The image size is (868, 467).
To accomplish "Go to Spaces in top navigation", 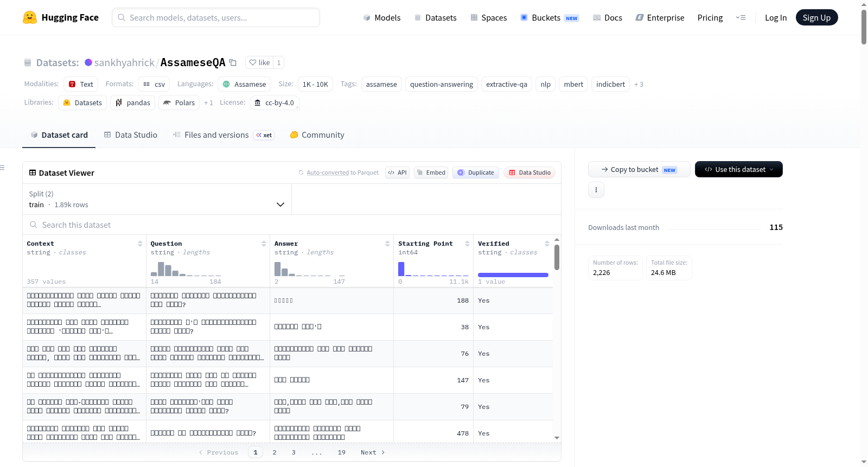I will [x=488, y=17].
